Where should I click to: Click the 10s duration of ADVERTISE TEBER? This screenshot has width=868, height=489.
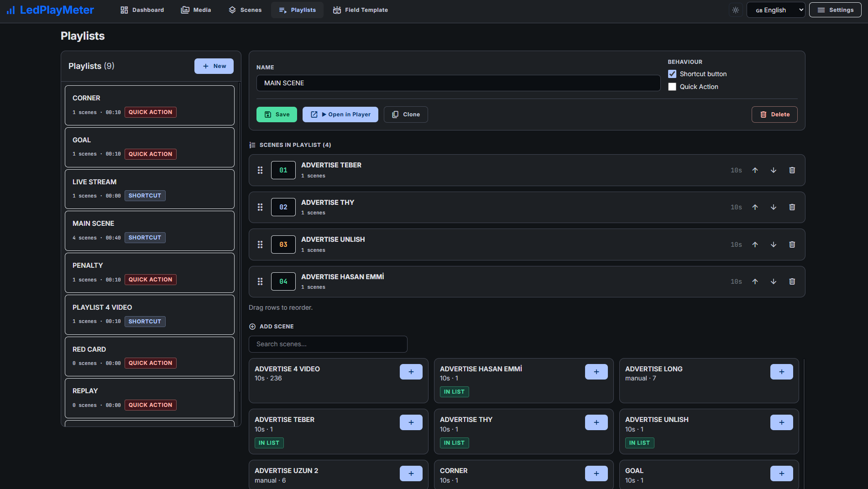click(x=736, y=170)
